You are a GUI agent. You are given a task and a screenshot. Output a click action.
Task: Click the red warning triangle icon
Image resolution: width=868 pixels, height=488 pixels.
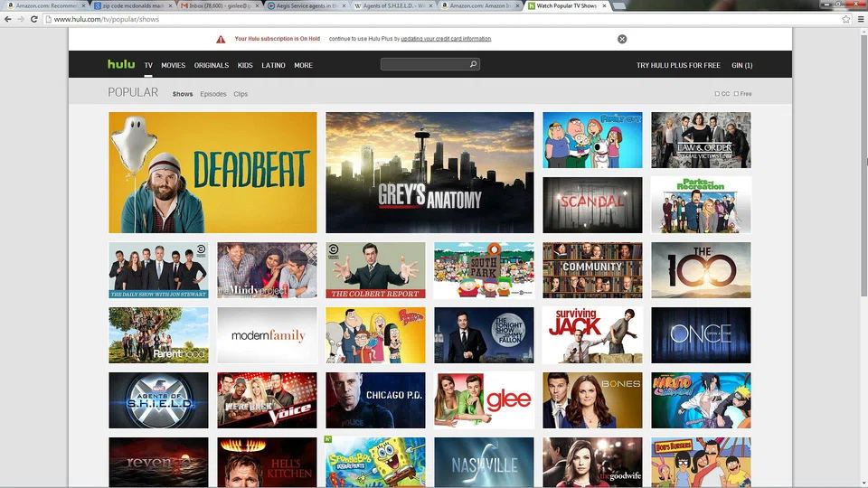click(221, 39)
